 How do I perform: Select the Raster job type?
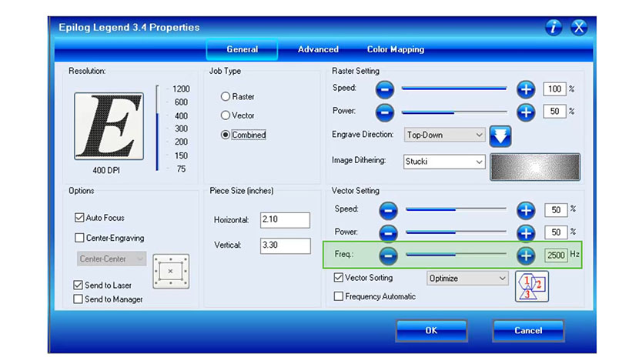pyautogui.click(x=226, y=97)
